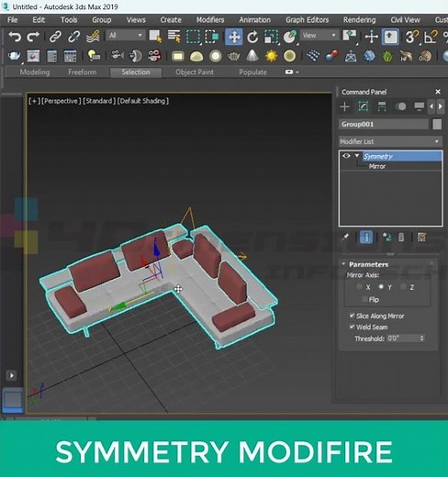Image resolution: width=448 pixels, height=477 pixels.
Task: Select the Selection ribbon tab
Action: point(136,72)
